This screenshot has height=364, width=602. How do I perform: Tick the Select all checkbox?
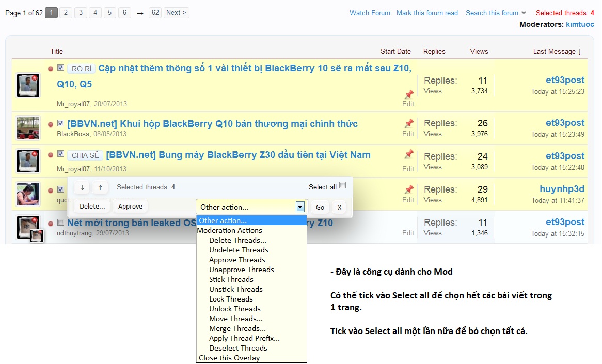tap(343, 185)
